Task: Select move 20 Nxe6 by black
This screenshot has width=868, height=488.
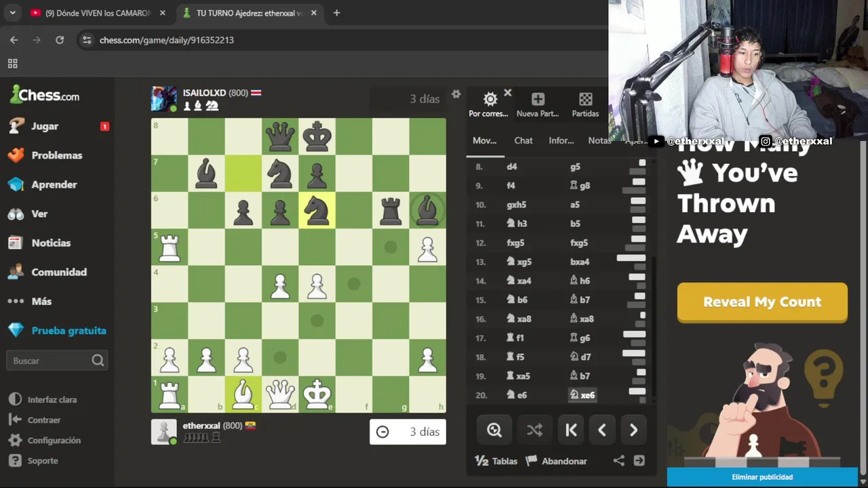Action: point(583,395)
